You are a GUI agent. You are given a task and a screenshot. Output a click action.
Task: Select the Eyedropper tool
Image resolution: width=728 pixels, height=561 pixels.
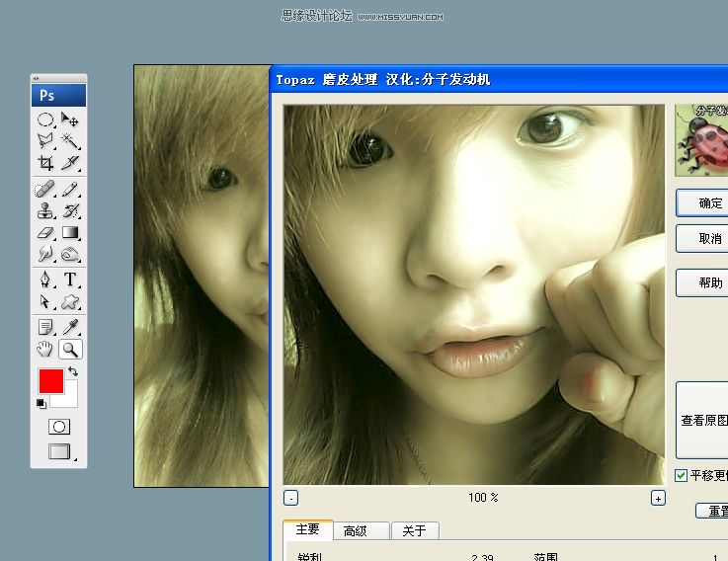70,327
